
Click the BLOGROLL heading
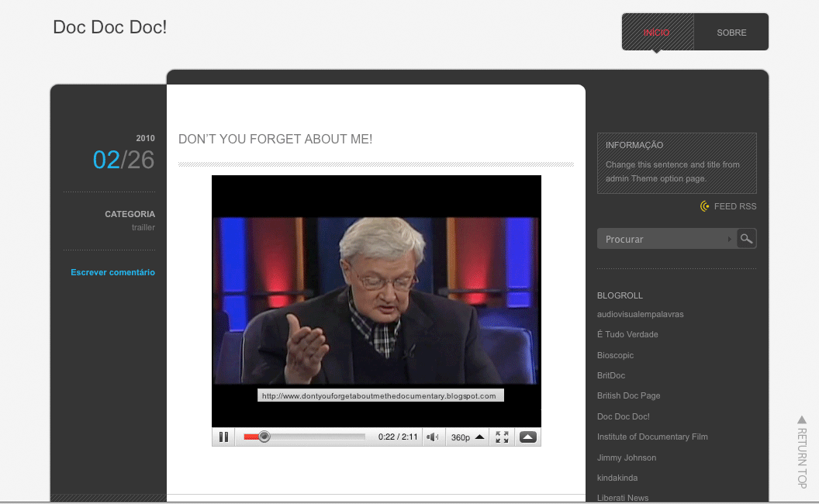[620, 295]
